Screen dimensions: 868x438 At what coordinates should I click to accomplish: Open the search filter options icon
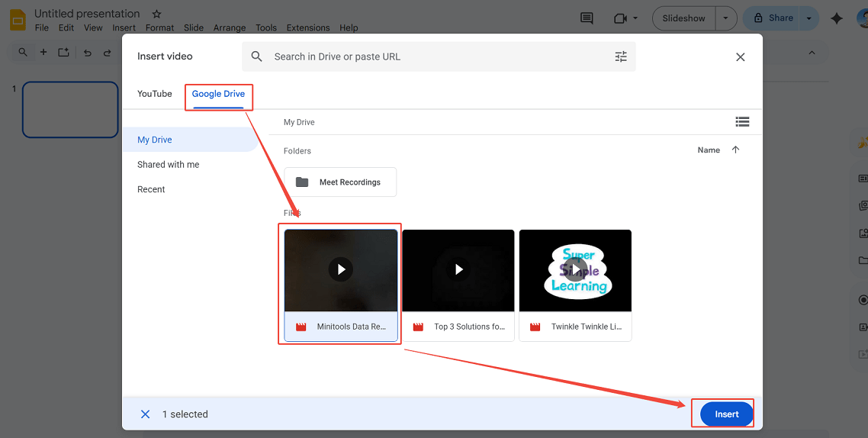(x=621, y=56)
